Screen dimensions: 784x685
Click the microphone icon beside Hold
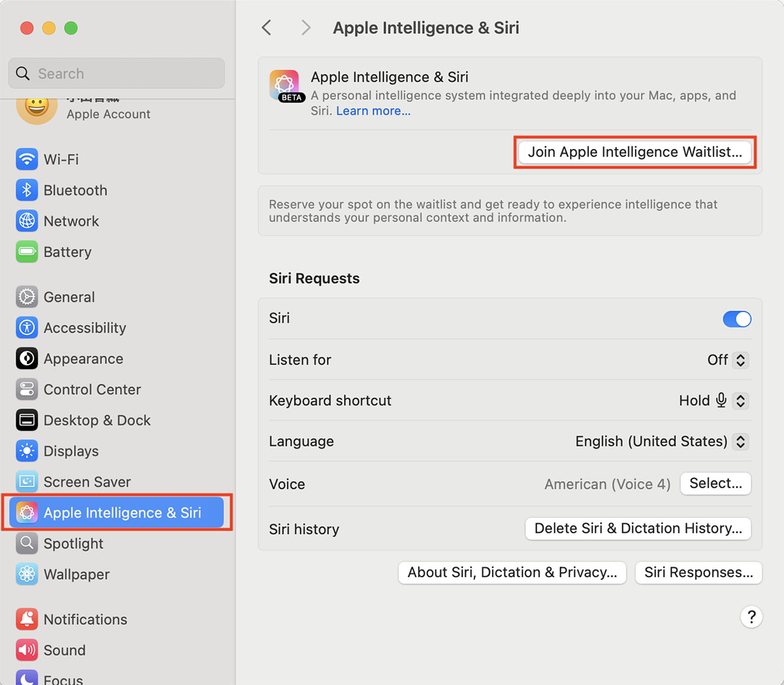[721, 400]
